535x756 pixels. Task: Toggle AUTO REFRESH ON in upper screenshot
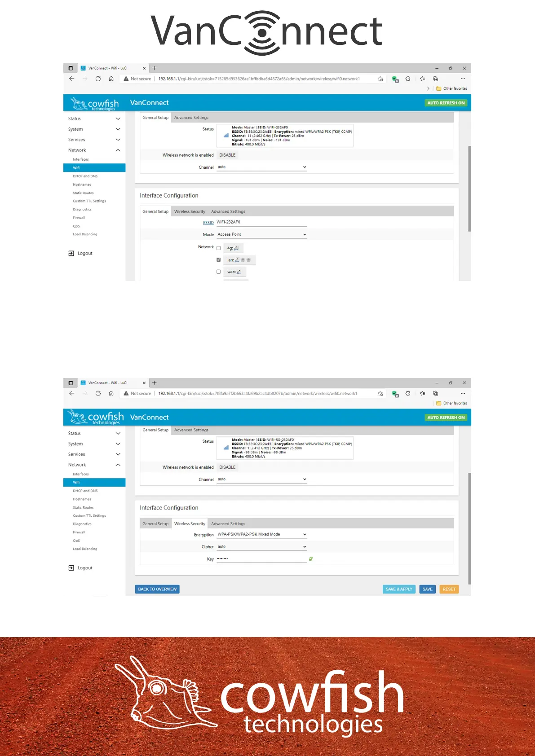click(446, 103)
